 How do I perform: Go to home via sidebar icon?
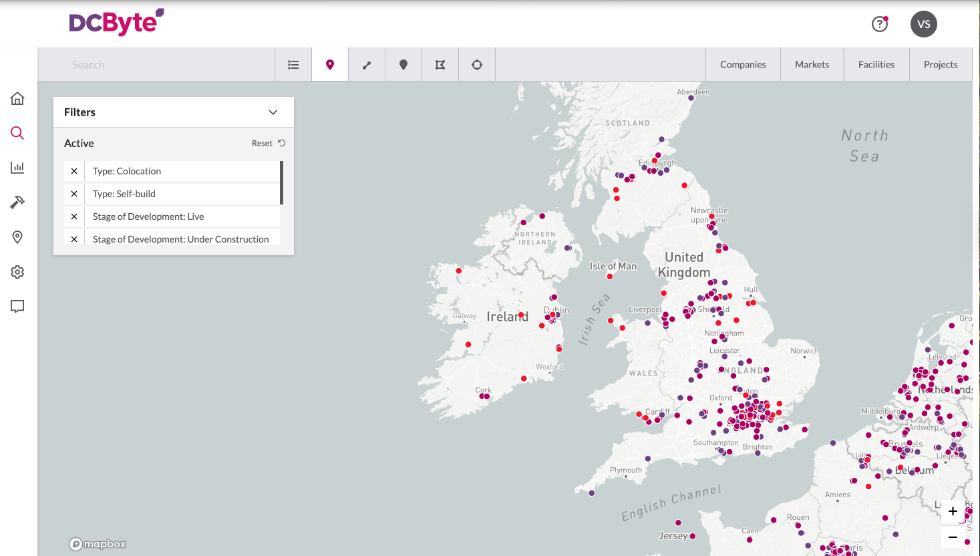17,99
